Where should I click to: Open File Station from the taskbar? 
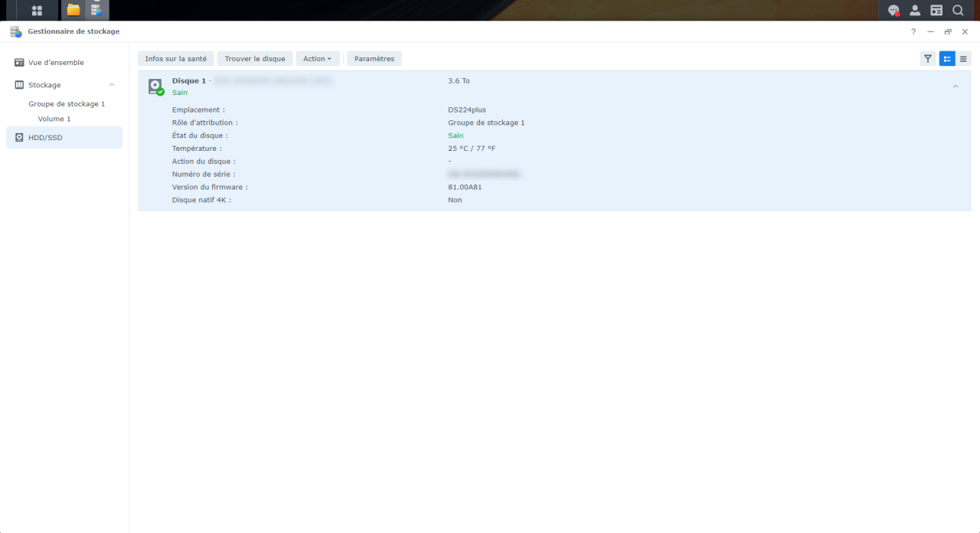tap(73, 10)
